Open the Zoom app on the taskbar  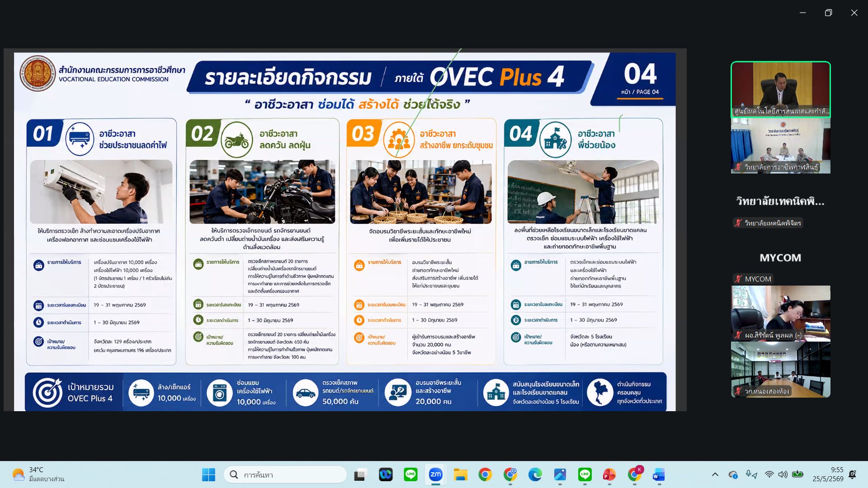click(x=435, y=474)
